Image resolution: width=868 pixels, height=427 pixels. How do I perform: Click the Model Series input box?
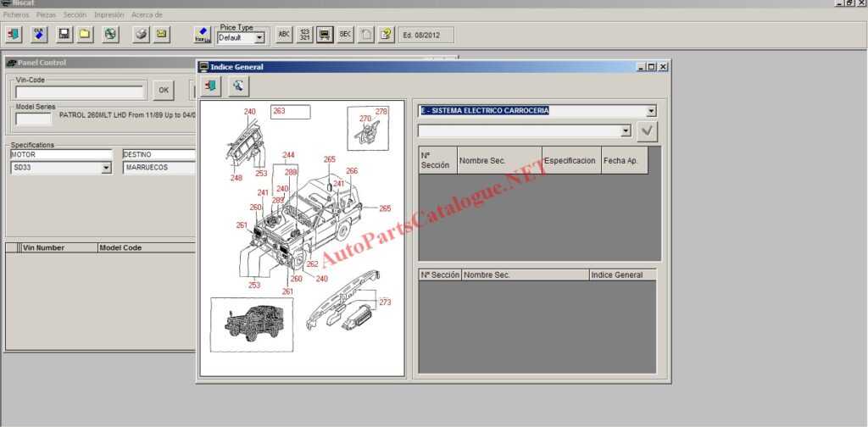click(x=33, y=119)
